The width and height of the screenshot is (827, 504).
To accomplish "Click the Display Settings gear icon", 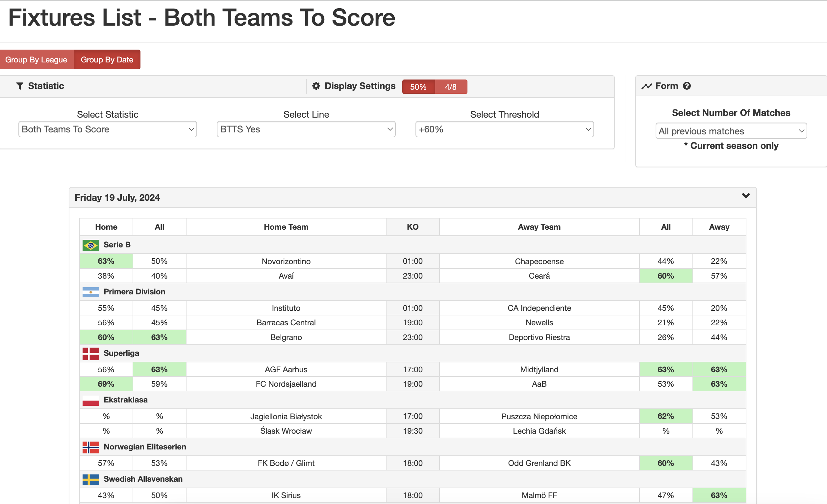I will [316, 86].
